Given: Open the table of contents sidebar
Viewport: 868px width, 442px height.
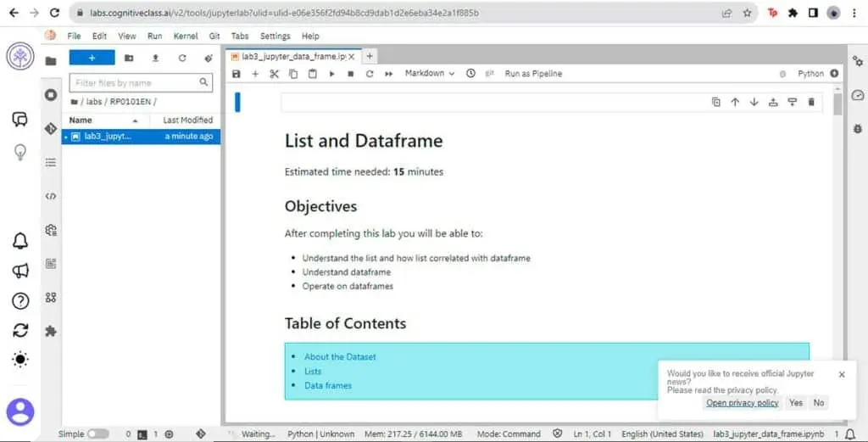Looking at the screenshot, I should pos(51,162).
